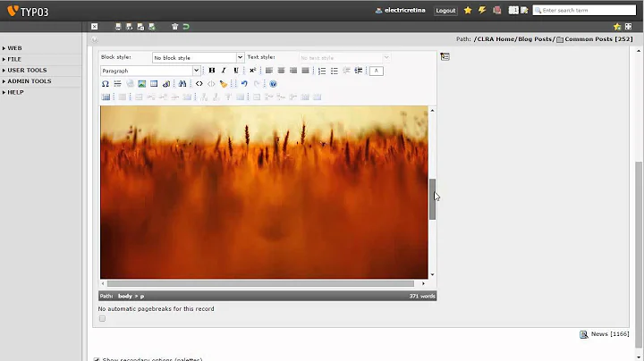Image resolution: width=644 pixels, height=361 pixels.
Task: Increase indent of paragraph
Action: click(x=359, y=71)
